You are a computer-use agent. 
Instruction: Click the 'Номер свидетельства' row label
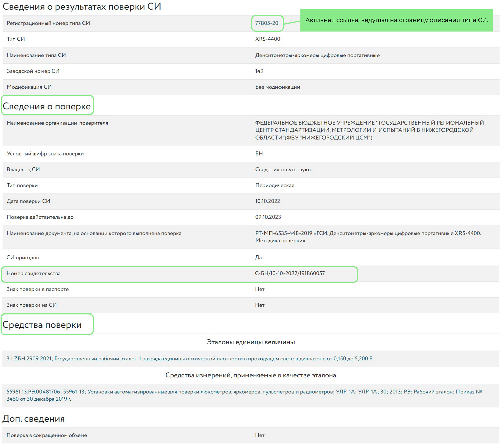(x=33, y=273)
